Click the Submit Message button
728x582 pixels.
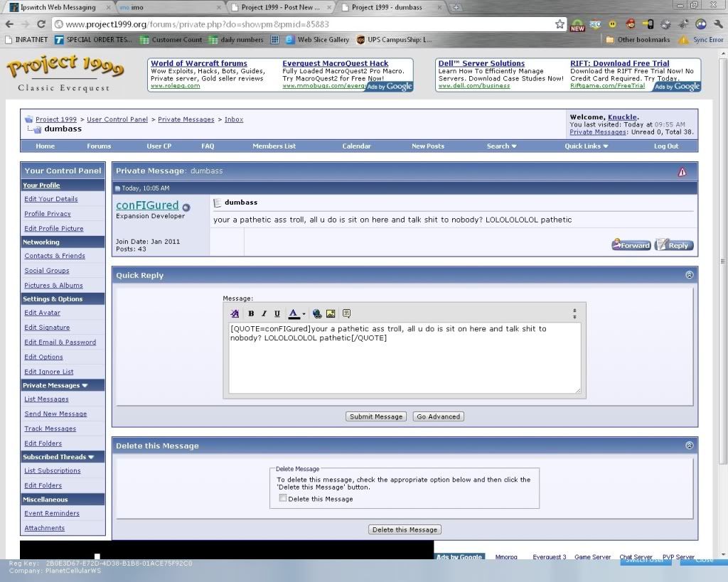(376, 416)
